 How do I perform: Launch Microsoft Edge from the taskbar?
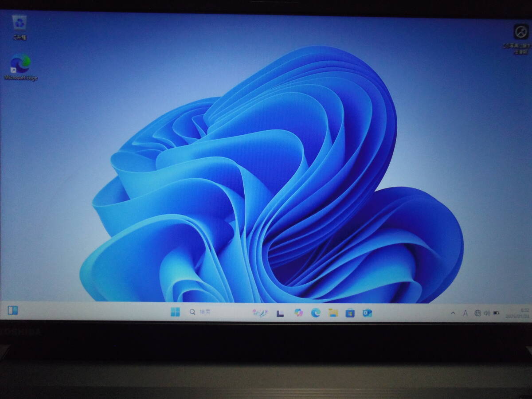click(x=316, y=313)
